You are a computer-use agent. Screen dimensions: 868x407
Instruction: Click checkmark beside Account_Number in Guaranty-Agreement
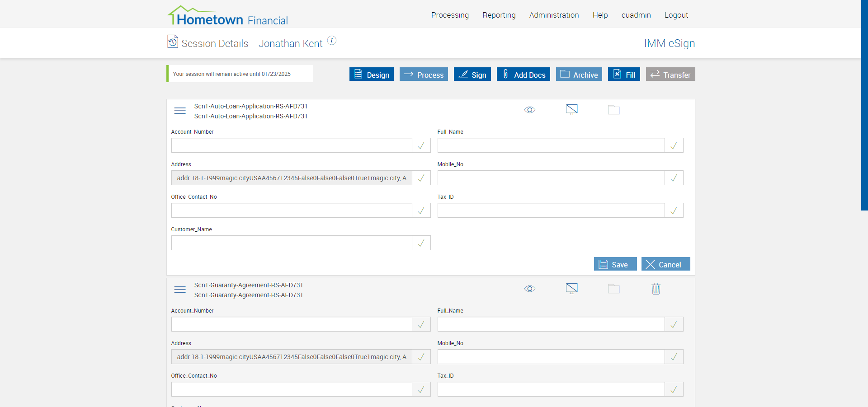tap(421, 324)
